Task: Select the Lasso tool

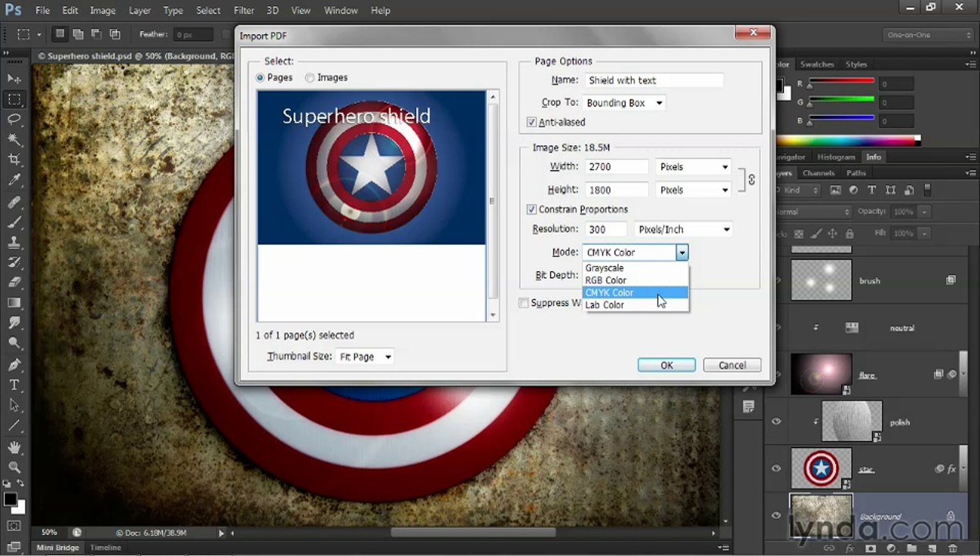Action: (14, 119)
